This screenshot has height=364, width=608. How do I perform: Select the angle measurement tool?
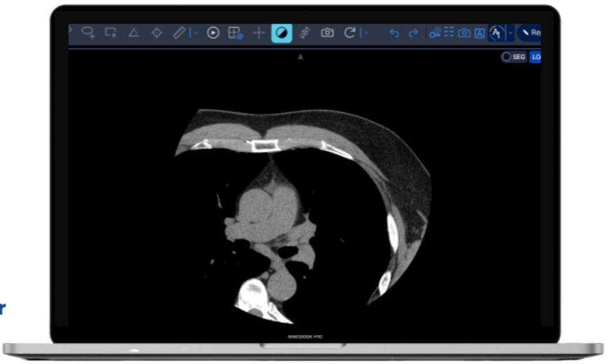(134, 33)
